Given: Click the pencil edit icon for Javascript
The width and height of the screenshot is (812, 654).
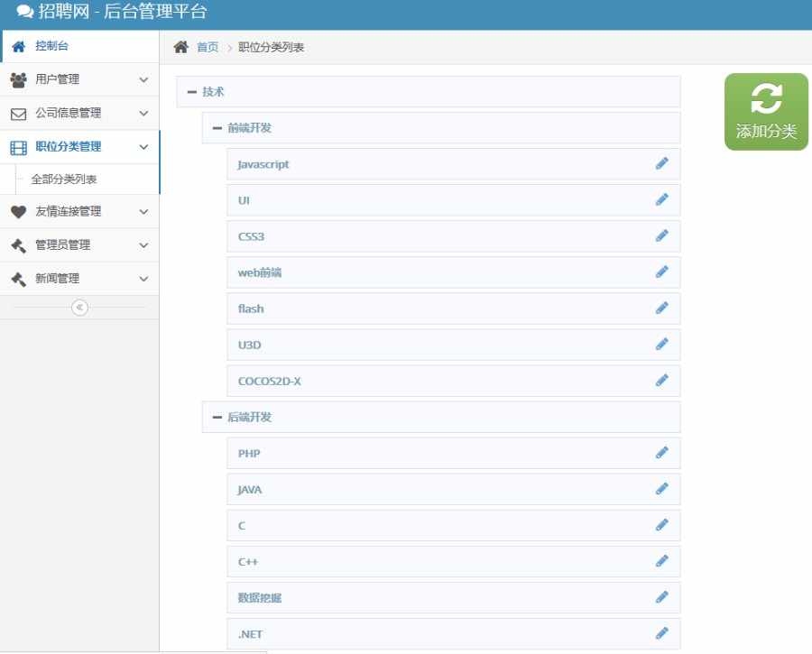Looking at the screenshot, I should pyautogui.click(x=662, y=163).
